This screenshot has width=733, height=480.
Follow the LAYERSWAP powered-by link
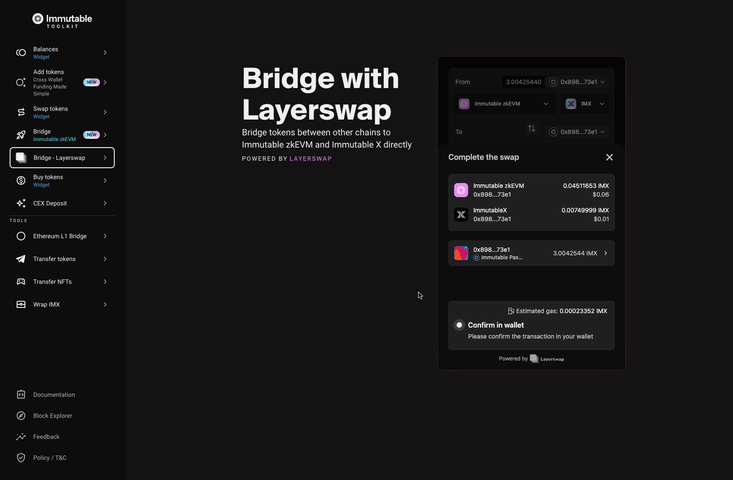(310, 158)
